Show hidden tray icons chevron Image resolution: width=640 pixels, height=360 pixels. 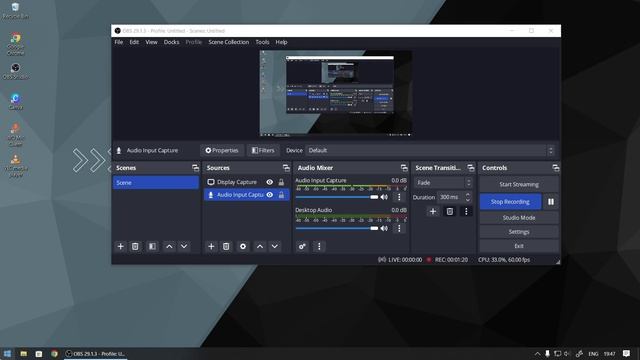coord(537,353)
